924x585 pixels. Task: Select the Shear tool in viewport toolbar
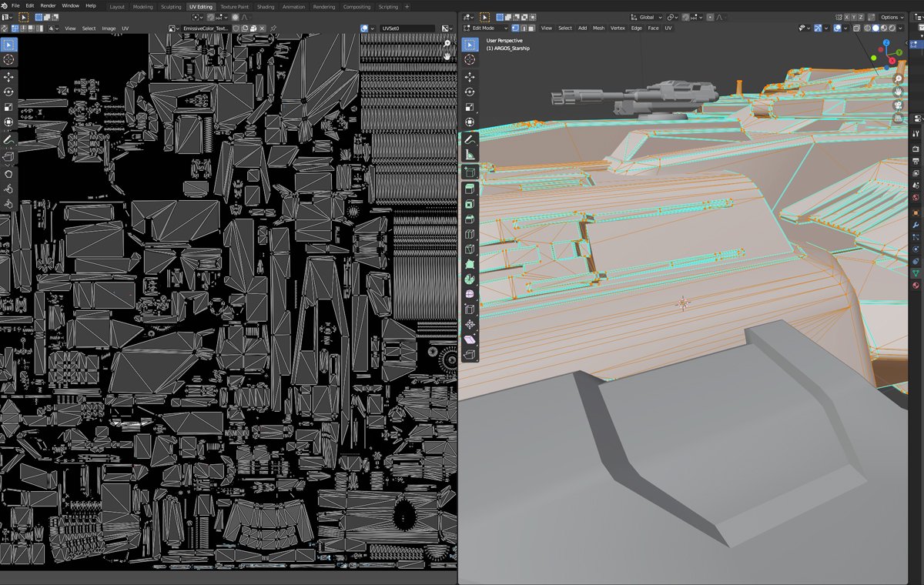[x=470, y=339]
